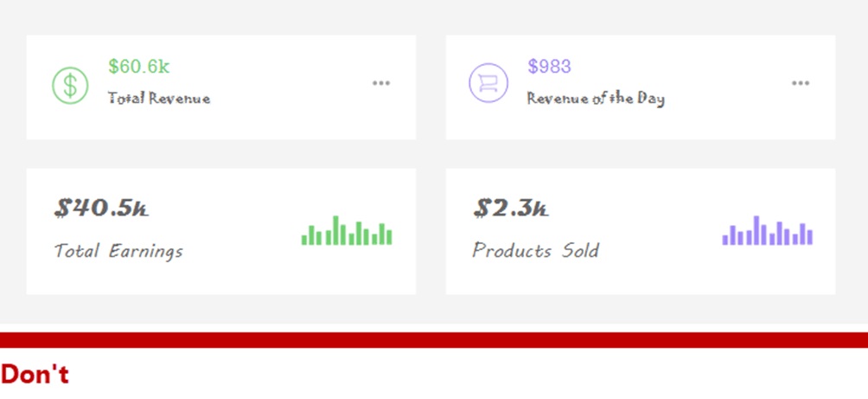
Task: Select the $60.6k revenue value
Action: 139,67
